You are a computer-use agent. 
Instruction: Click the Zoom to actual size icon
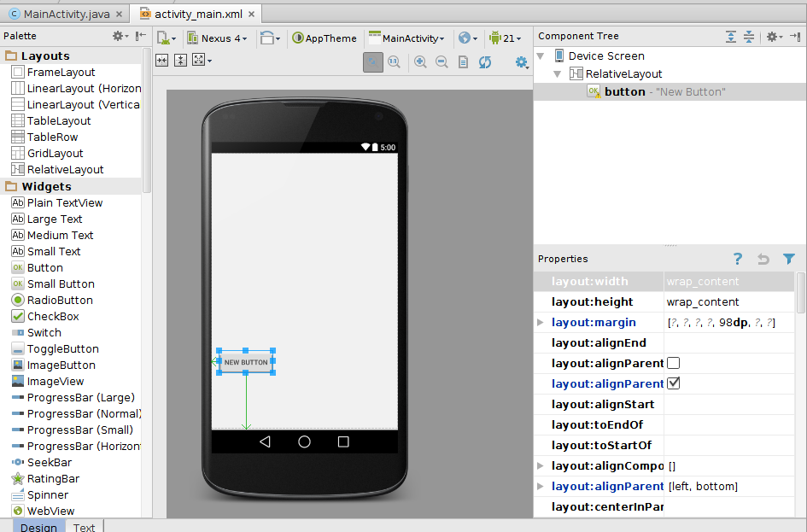click(394, 62)
